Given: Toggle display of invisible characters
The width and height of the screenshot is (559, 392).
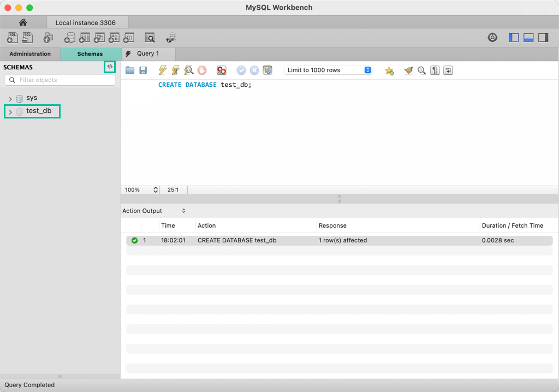Looking at the screenshot, I should point(435,70).
